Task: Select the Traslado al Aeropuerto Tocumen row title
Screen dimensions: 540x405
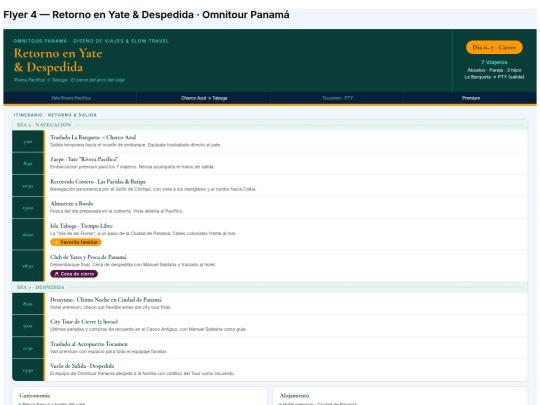Action: (x=89, y=344)
